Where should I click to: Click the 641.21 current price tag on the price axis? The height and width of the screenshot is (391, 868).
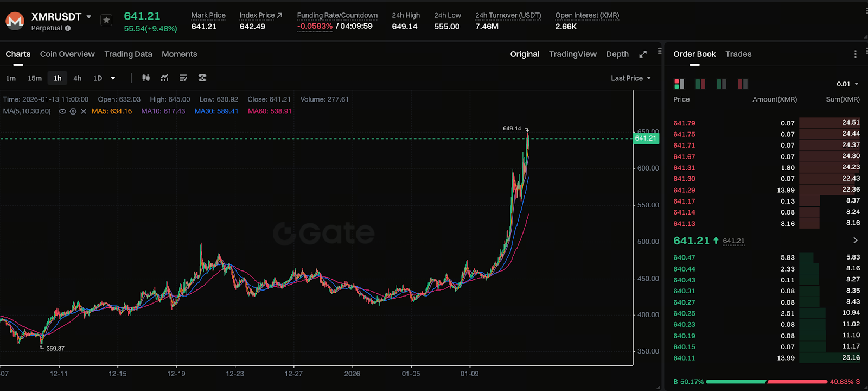click(646, 138)
